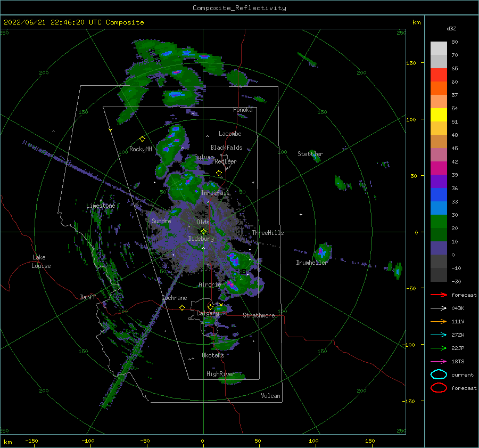Click the yellow diamond marker below RedDeer
The image size is (479, 448).
pyautogui.click(x=219, y=173)
